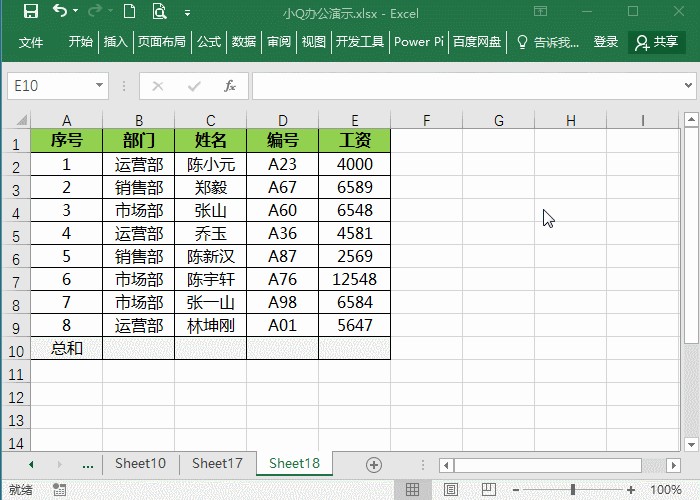Viewport: 700px width, 500px height.
Task: Click the zoom slider handle
Action: 573,490
